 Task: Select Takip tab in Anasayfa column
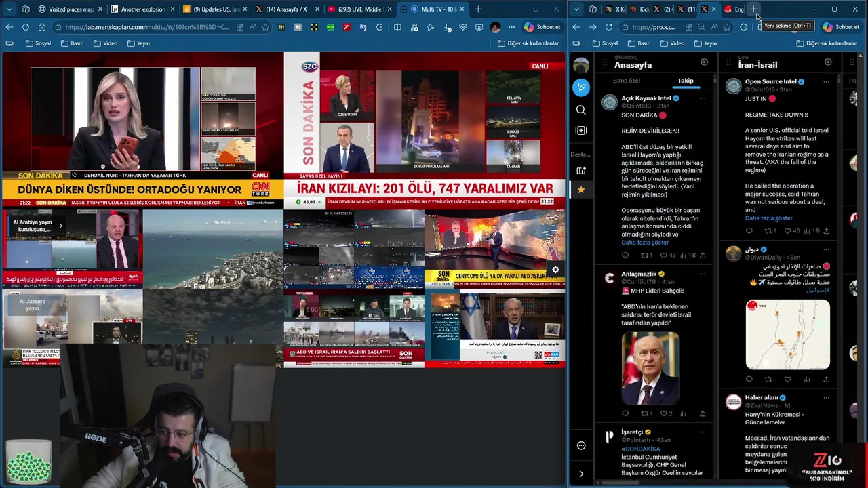tap(686, 81)
